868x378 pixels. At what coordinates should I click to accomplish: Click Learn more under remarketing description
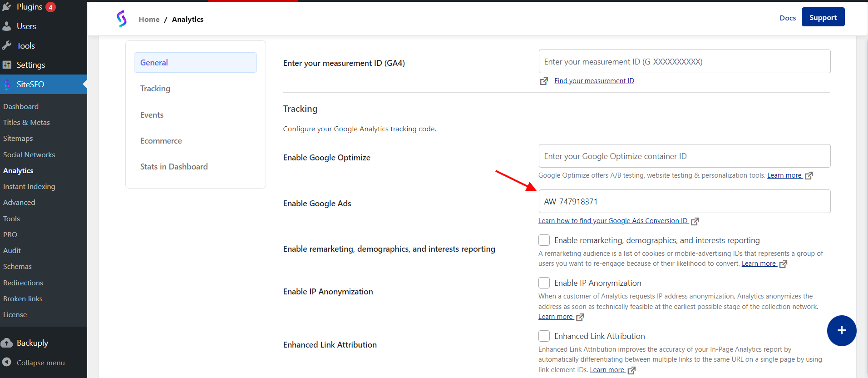[x=759, y=264]
